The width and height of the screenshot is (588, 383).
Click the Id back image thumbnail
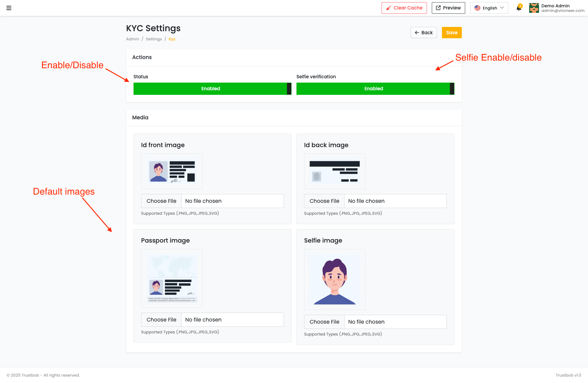pyautogui.click(x=335, y=171)
